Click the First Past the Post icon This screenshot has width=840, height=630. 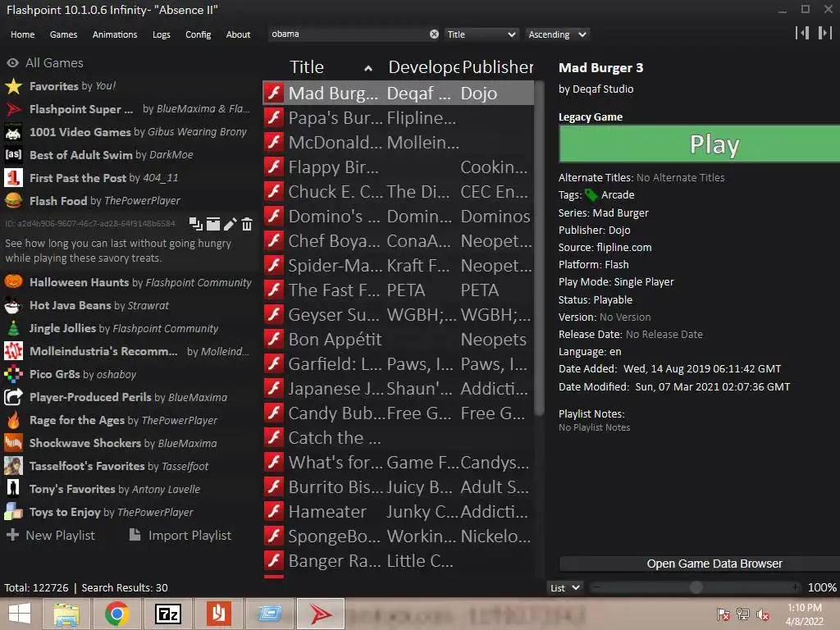pos(13,178)
